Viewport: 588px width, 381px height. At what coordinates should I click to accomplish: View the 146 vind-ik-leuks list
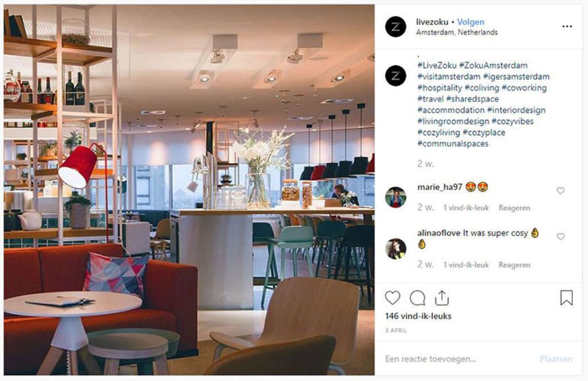[x=418, y=316]
